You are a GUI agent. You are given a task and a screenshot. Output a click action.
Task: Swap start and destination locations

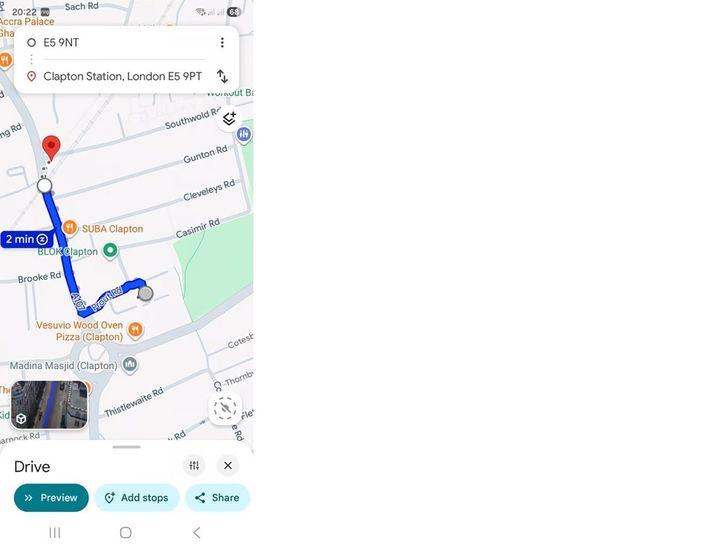(x=222, y=76)
